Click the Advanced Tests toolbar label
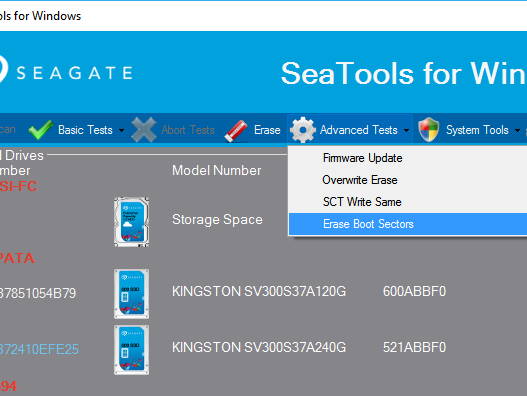Screen dimensions: 527x396 click(359, 130)
